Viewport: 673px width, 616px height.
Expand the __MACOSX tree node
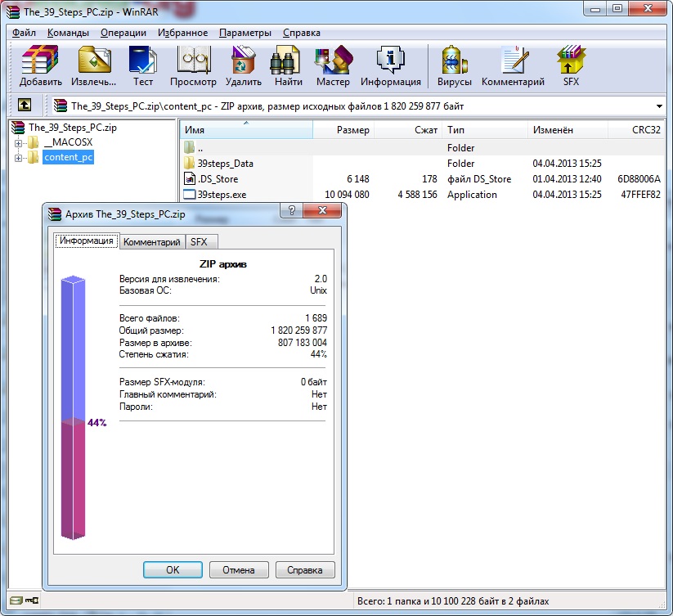(x=18, y=143)
